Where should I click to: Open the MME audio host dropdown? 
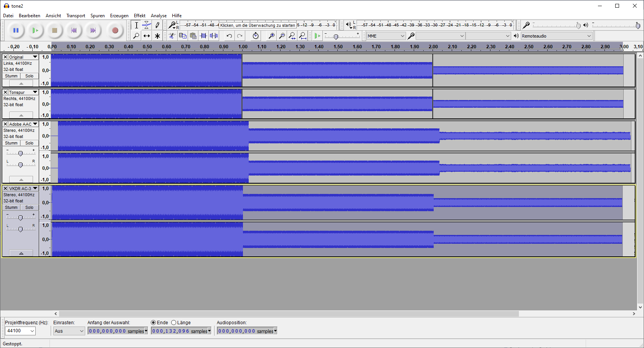[x=386, y=36]
